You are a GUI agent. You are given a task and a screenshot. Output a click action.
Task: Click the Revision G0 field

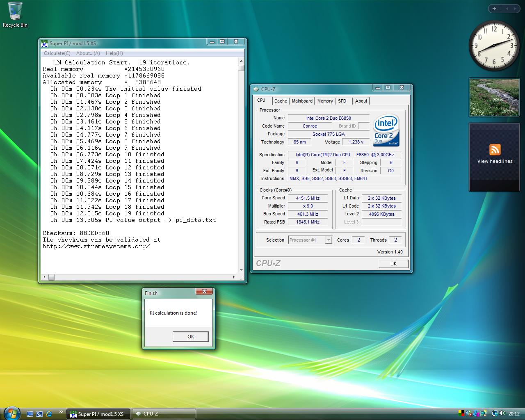coord(390,171)
